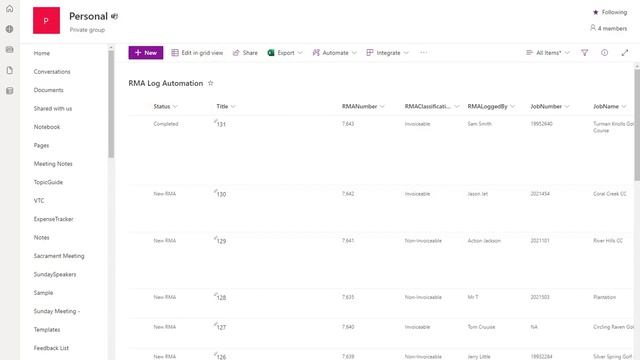Viewport: 640px width, 360px height.
Task: Open the list item titled 131
Action: [221, 124]
